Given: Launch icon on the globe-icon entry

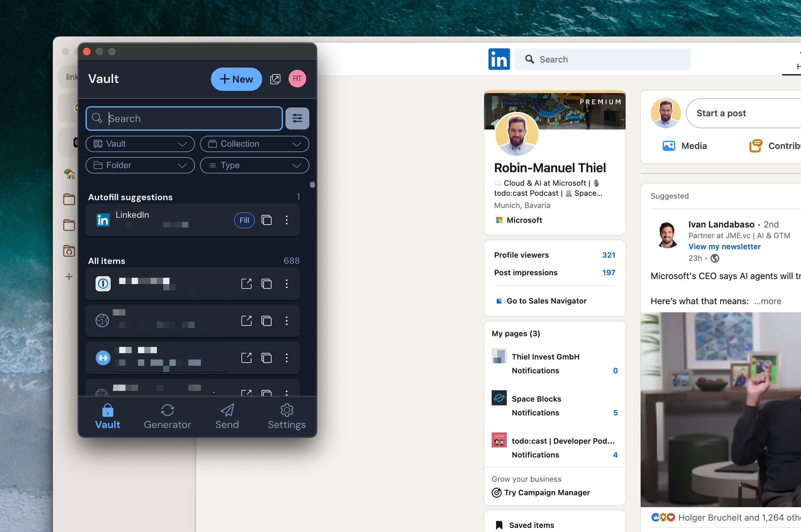Looking at the screenshot, I should tap(247, 321).
